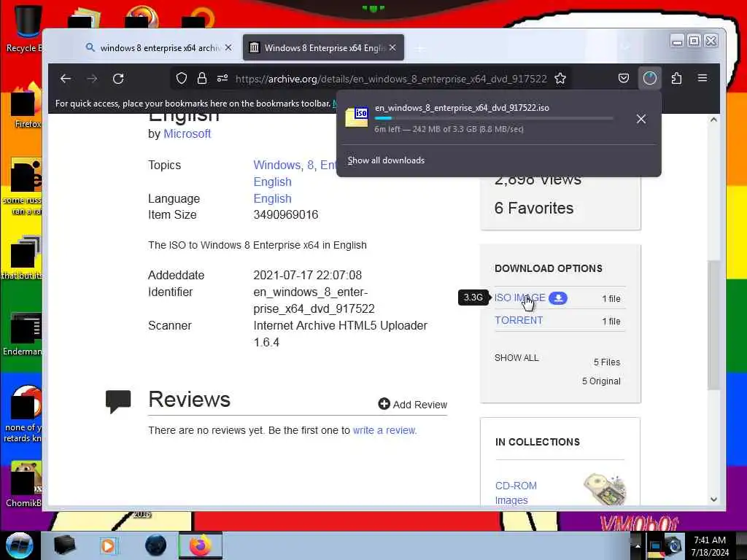The width and height of the screenshot is (747, 560).
Task: Open the dark globe taskbar icon
Action: pyautogui.click(x=156, y=545)
